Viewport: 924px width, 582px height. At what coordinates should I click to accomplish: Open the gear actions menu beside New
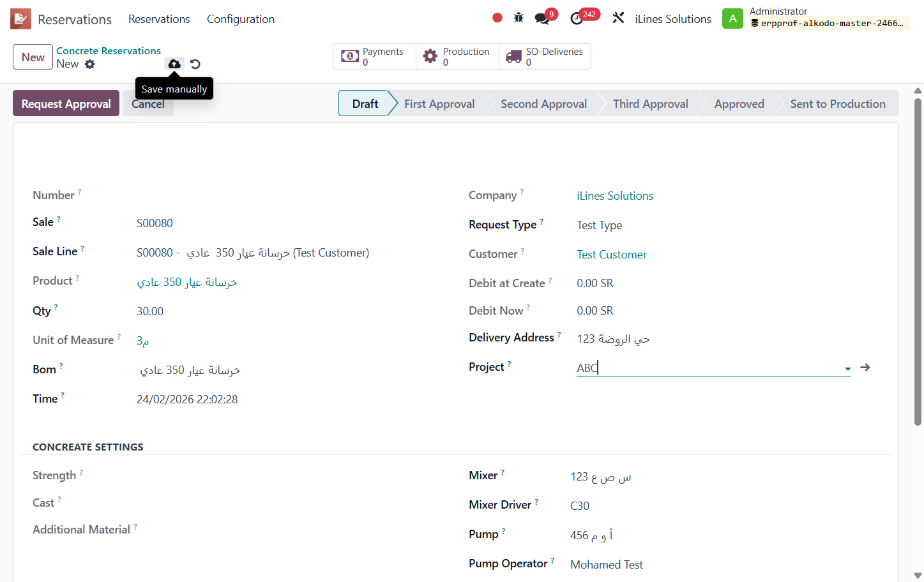[x=90, y=64]
